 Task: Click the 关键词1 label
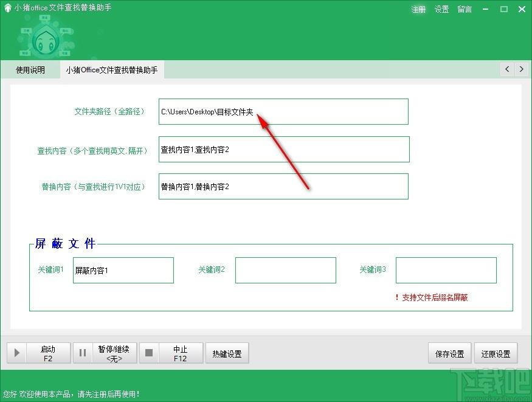click(x=50, y=269)
